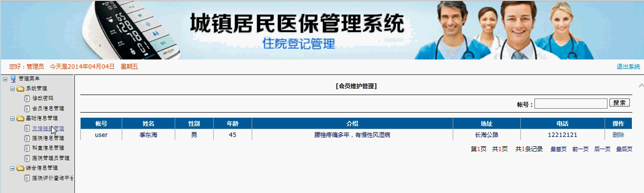Image resolution: width=644 pixels, height=193 pixels.
Task: Collapse the 综合信息管理 tree branch
Action: (x=13, y=168)
